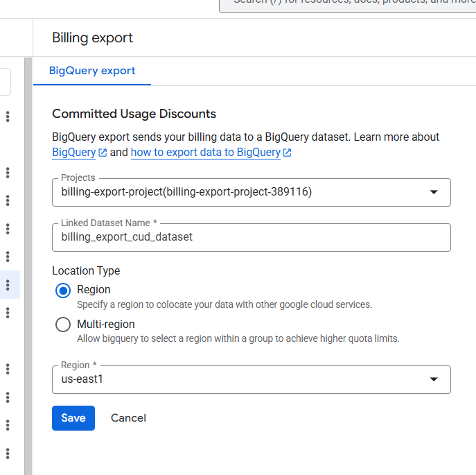Open the BigQuery documentation link
Viewport: 476px width, 475px height.
point(73,153)
